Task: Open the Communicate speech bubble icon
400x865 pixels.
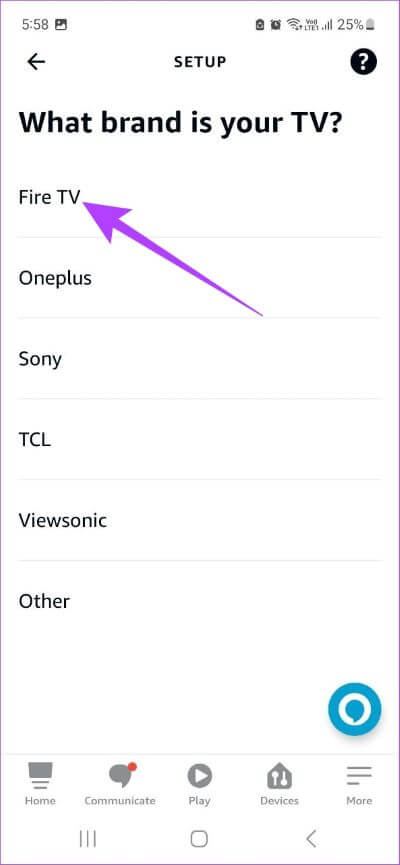Action: tap(122, 775)
